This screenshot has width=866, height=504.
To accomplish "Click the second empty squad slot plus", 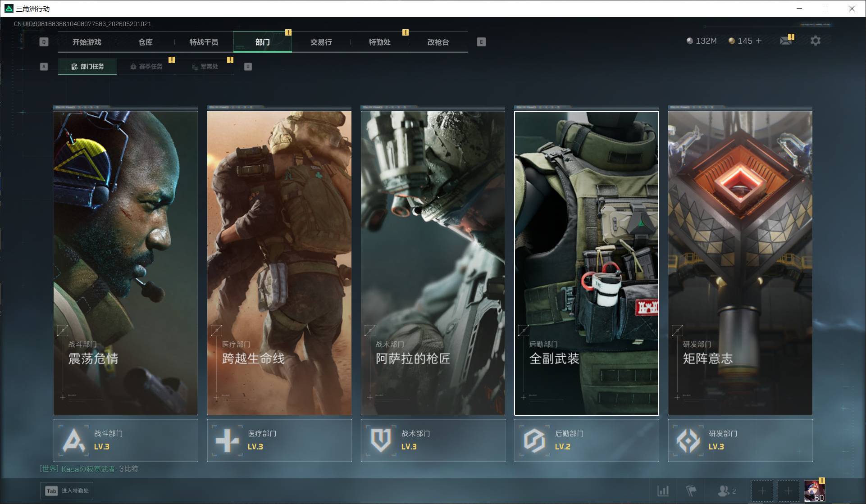I will [x=788, y=491].
